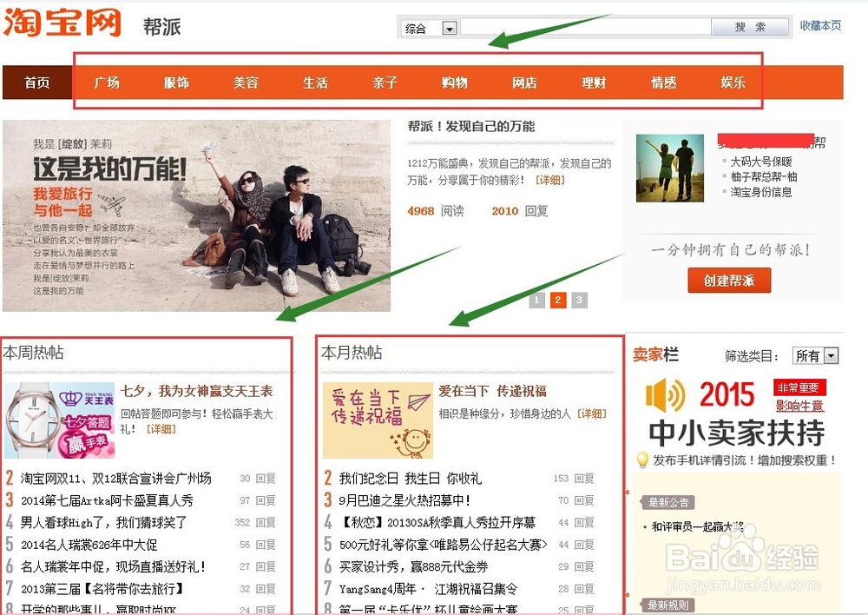Click 153 回复 count on 我们纪念日 row

tap(574, 478)
